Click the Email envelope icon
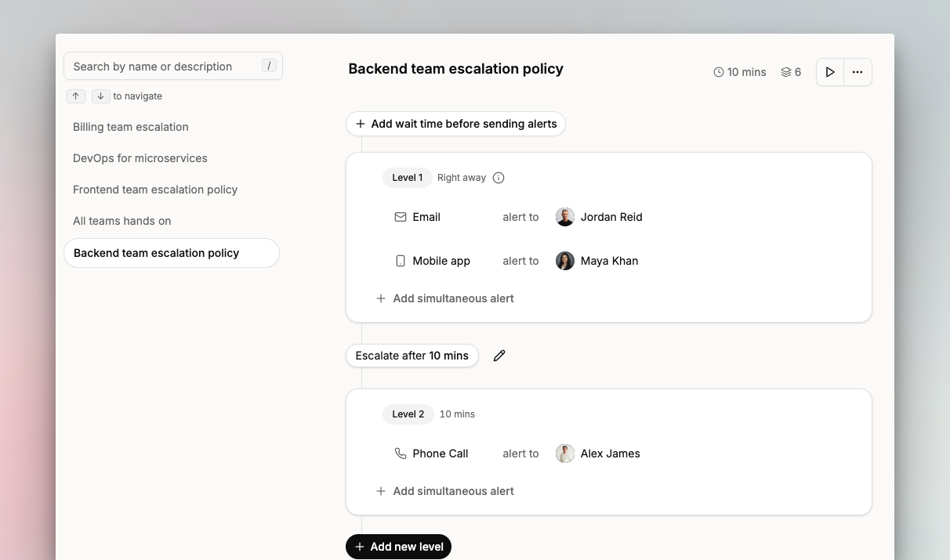This screenshot has height=560, width=950. point(401,217)
